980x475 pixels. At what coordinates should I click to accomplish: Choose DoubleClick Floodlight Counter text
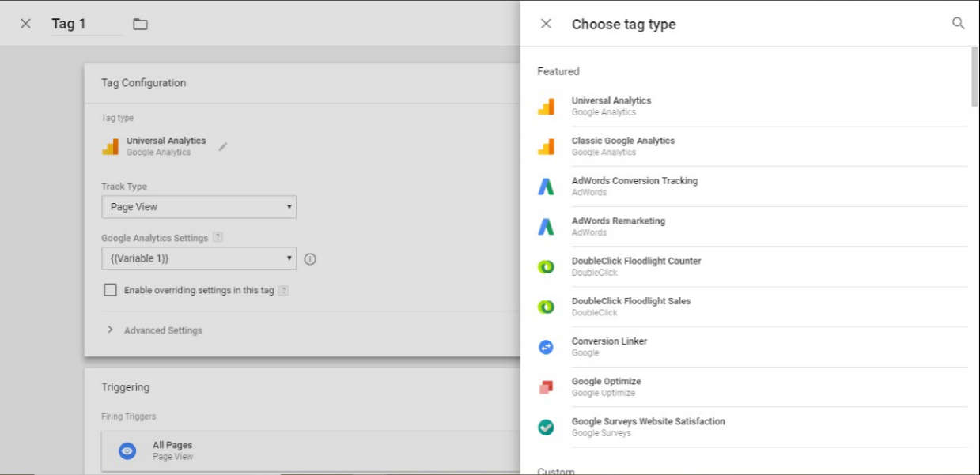pyautogui.click(x=637, y=261)
